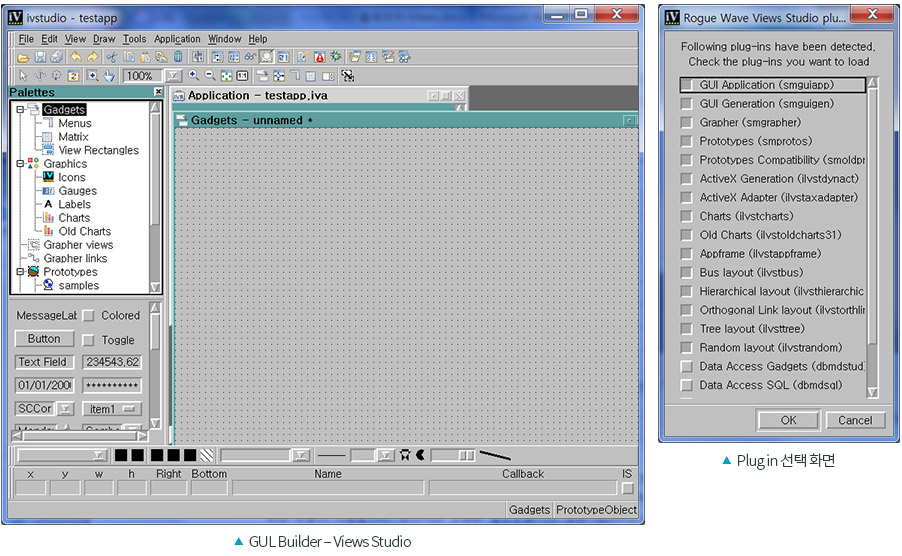
Task: Select the hand pan tool
Action: click(109, 75)
